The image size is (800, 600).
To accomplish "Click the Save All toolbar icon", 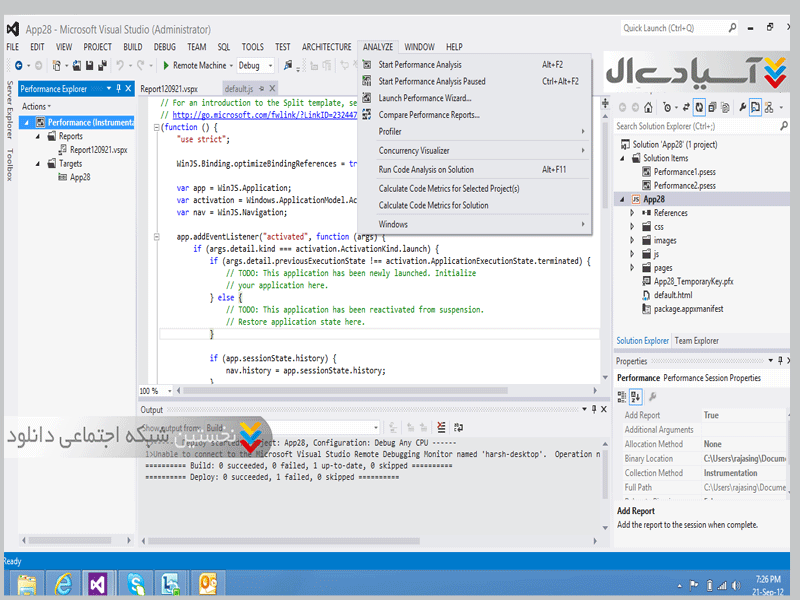I will [102, 66].
